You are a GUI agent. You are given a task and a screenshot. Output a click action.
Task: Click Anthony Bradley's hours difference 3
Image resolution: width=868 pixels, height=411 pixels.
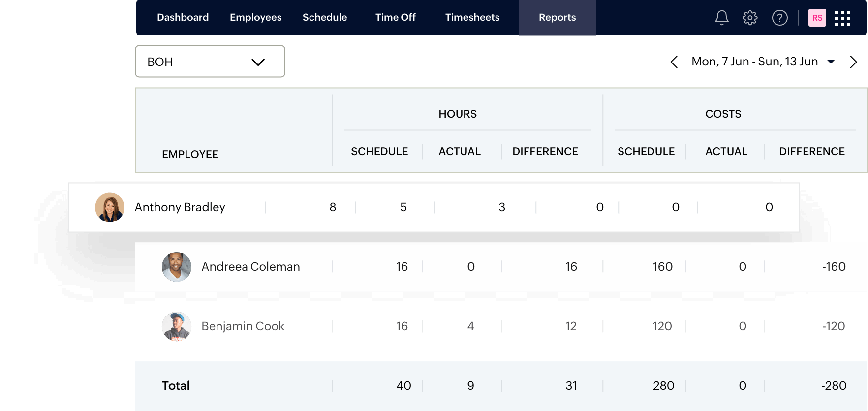pyautogui.click(x=502, y=207)
